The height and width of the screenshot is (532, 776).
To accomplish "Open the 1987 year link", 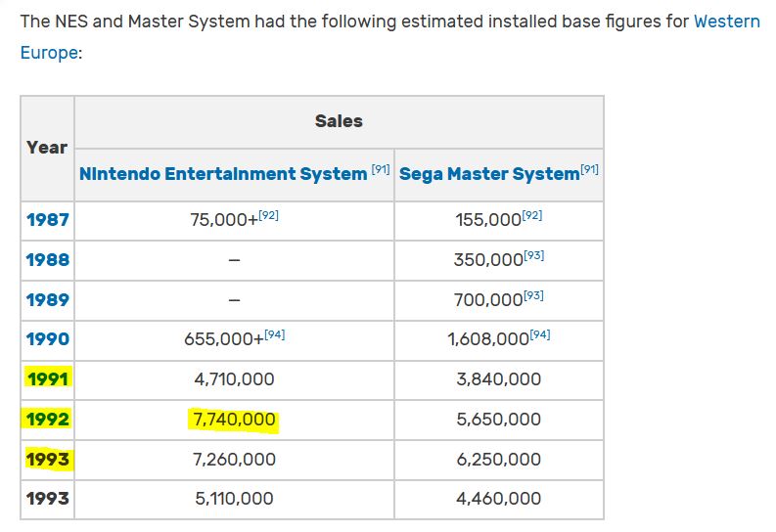I will [48, 219].
